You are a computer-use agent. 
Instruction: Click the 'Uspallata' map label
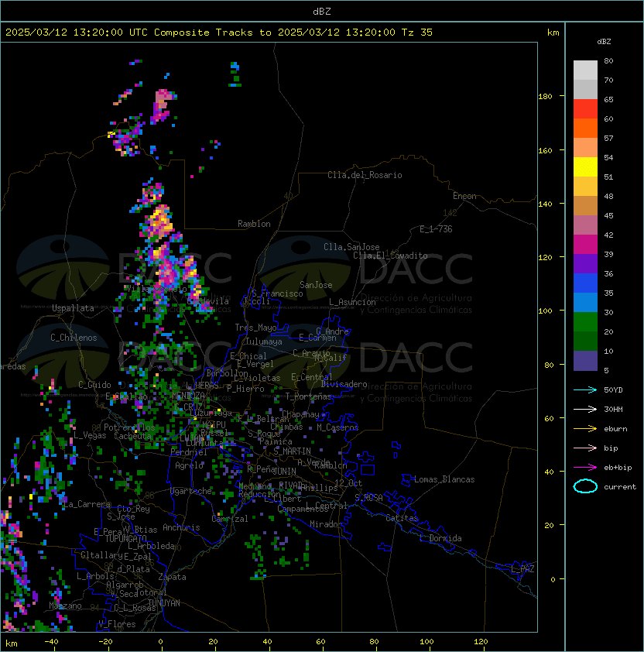pos(73,308)
